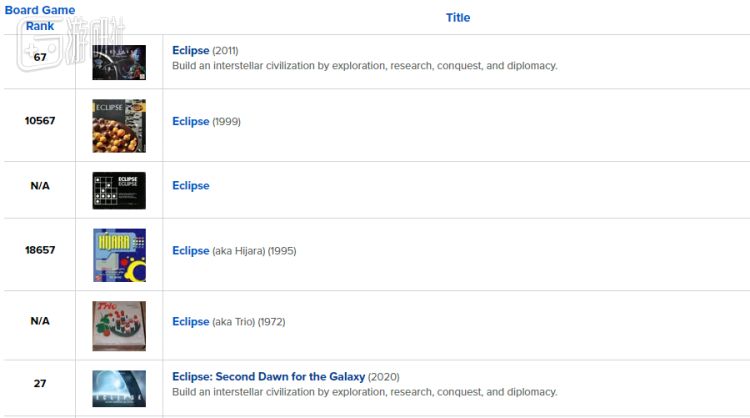Open the Eclipse (1999) title link
This screenshot has width=750, height=418.
pos(190,121)
